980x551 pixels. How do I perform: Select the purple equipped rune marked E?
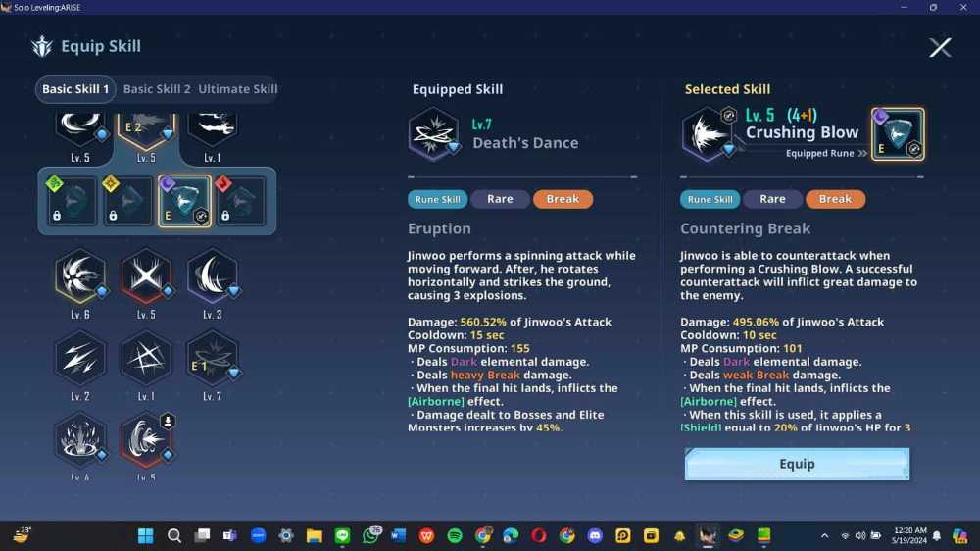click(184, 201)
